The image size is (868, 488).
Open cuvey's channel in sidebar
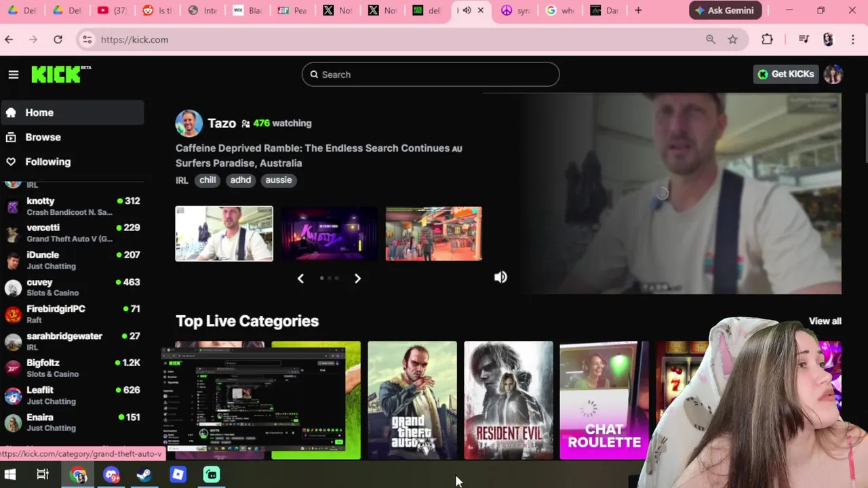click(72, 287)
